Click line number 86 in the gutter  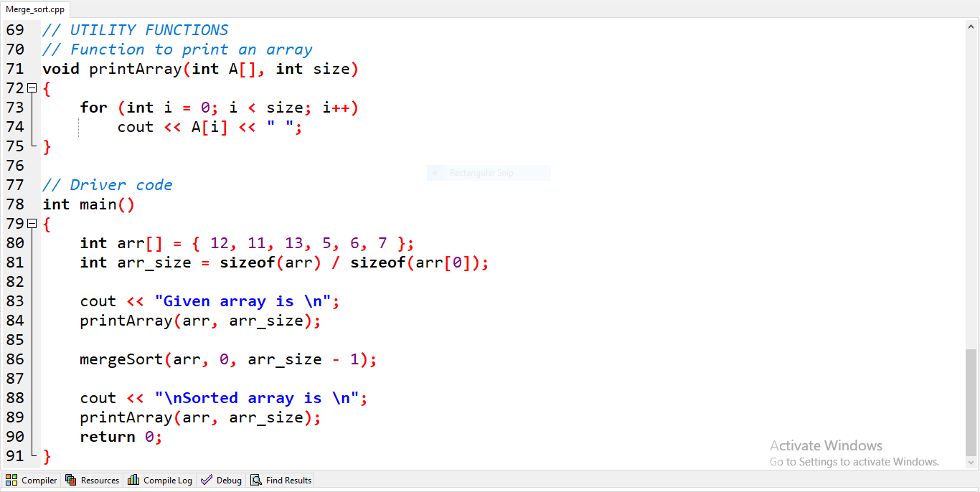click(x=15, y=359)
